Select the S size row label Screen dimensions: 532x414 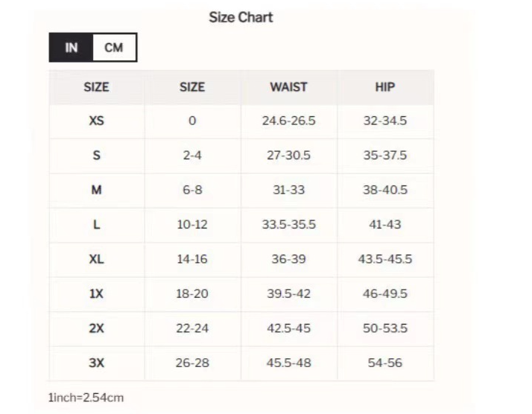(96, 156)
